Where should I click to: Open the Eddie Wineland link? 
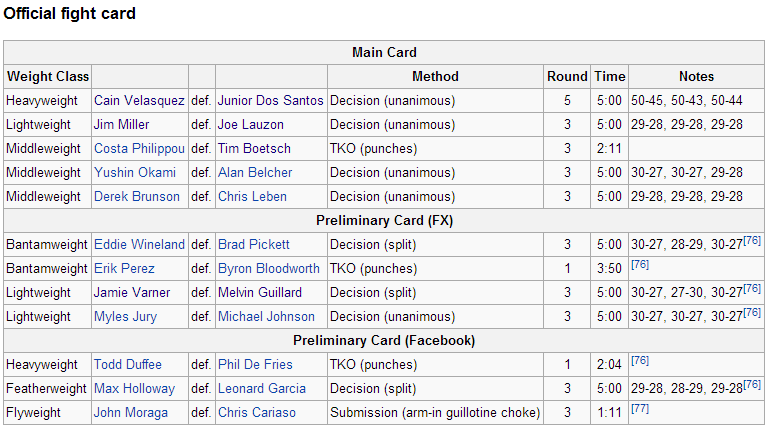[139, 245]
